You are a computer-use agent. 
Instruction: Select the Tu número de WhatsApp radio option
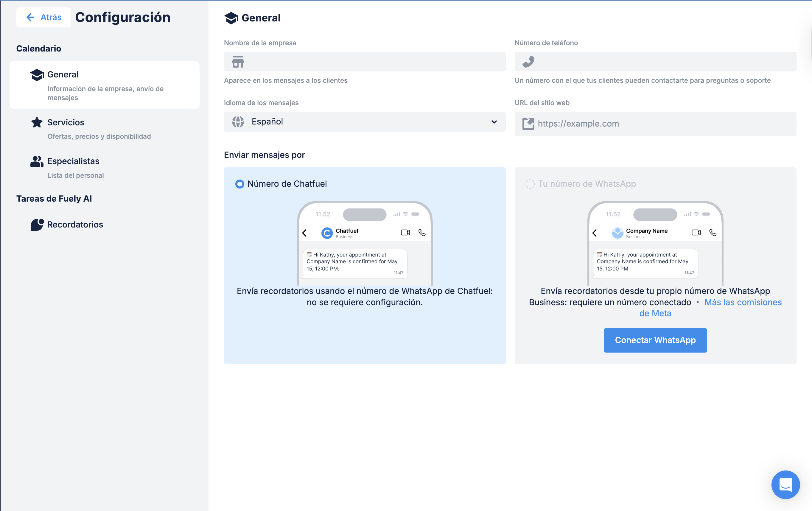click(530, 184)
